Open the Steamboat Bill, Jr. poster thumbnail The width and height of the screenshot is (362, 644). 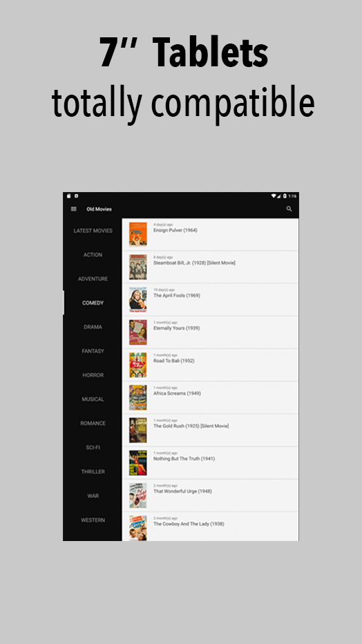tap(138, 267)
